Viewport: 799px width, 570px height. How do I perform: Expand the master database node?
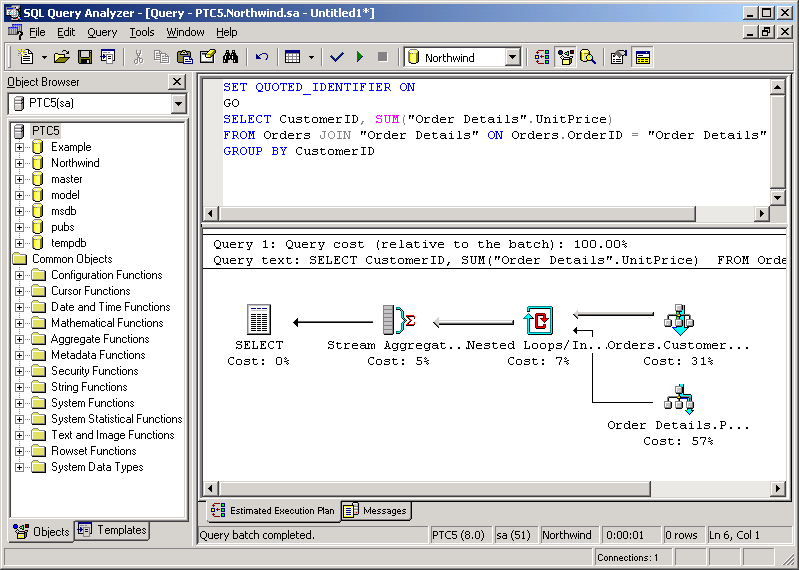pyautogui.click(x=19, y=179)
